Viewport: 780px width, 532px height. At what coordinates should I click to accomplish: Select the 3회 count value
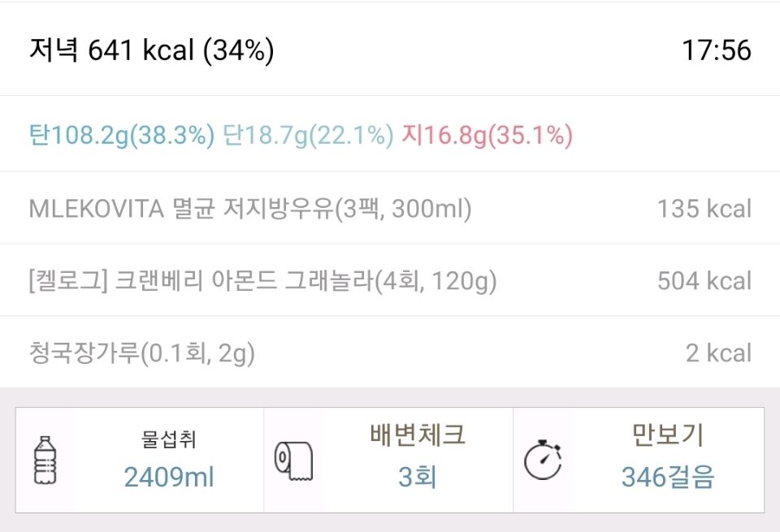(418, 478)
